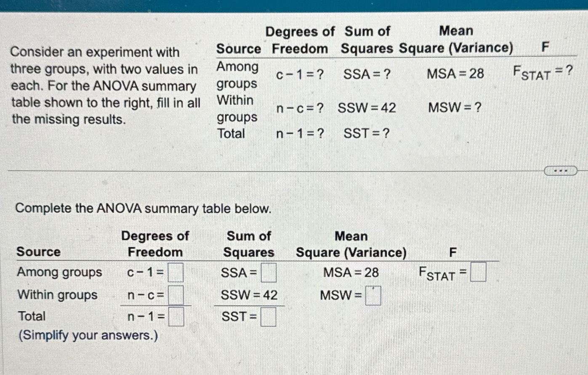Image resolution: width=588 pixels, height=375 pixels.
Task: Click the Source column header
Action: click(39, 252)
